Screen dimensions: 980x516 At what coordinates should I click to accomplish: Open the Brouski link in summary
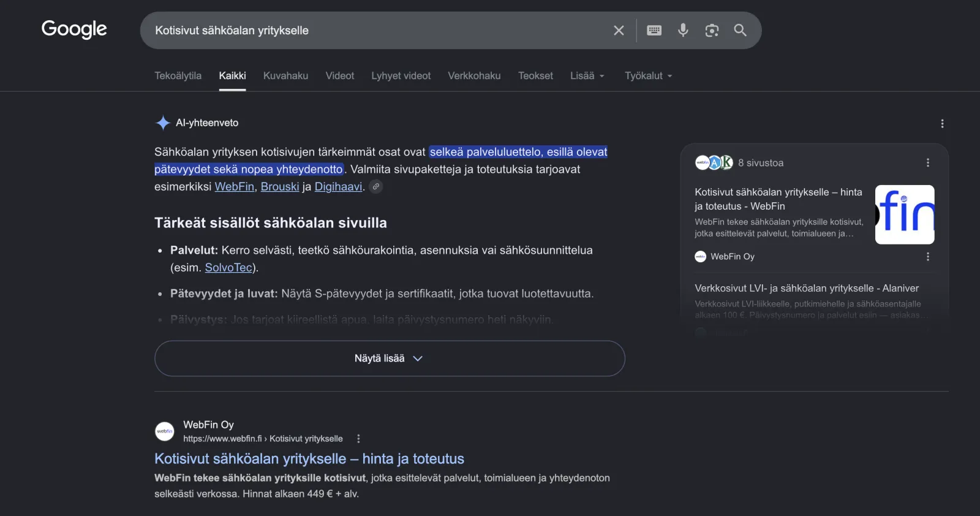(x=280, y=186)
